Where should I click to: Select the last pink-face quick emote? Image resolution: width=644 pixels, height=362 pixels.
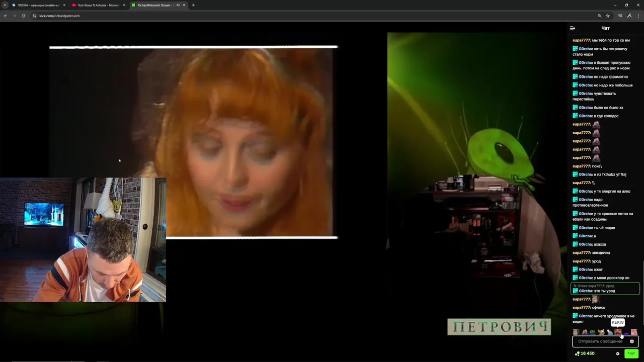pyautogui.click(x=634, y=332)
